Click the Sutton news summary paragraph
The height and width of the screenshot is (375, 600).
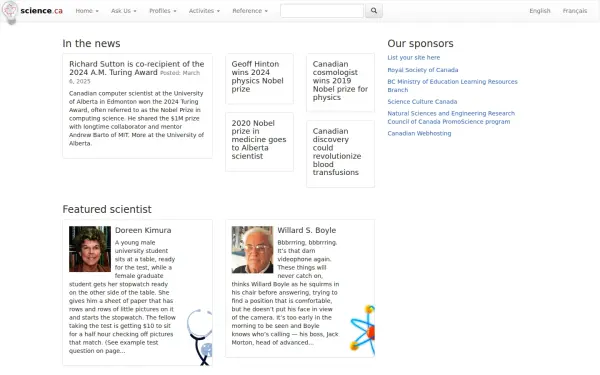point(136,118)
